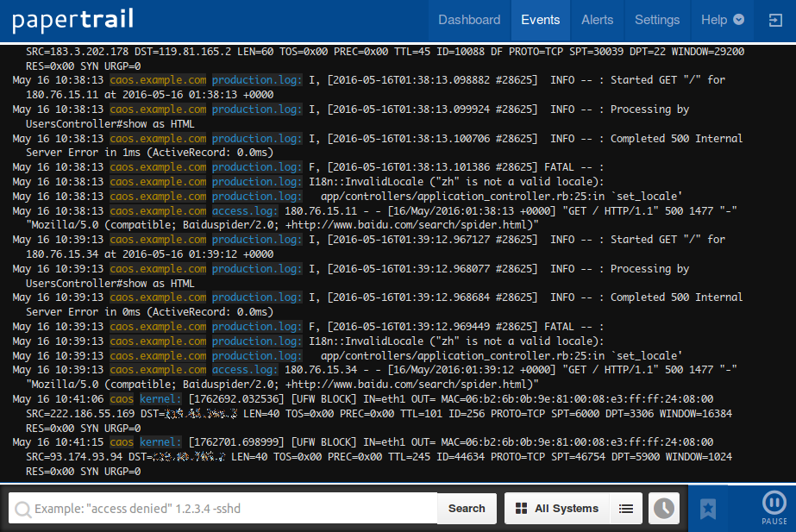Click the grid icon in All Systems button

click(x=521, y=509)
